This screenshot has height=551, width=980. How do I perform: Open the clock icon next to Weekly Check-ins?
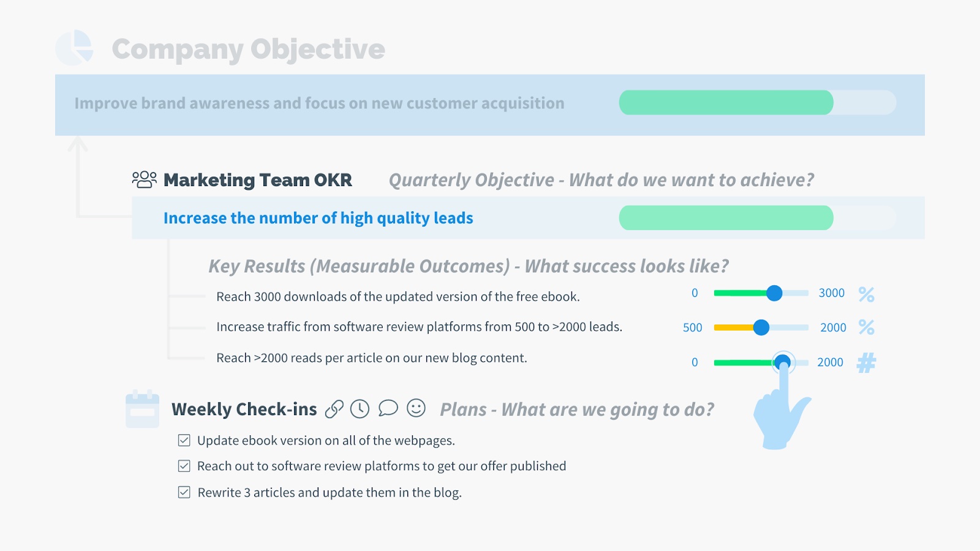click(x=360, y=408)
